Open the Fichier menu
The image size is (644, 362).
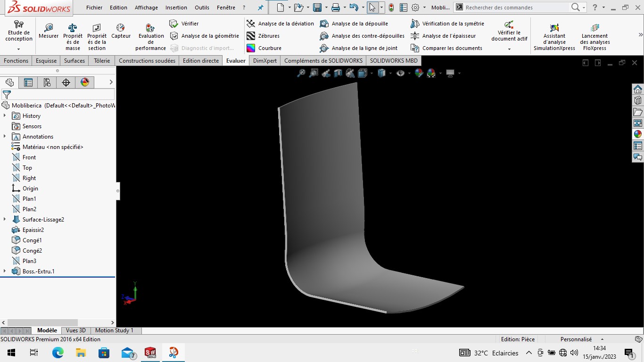click(94, 8)
